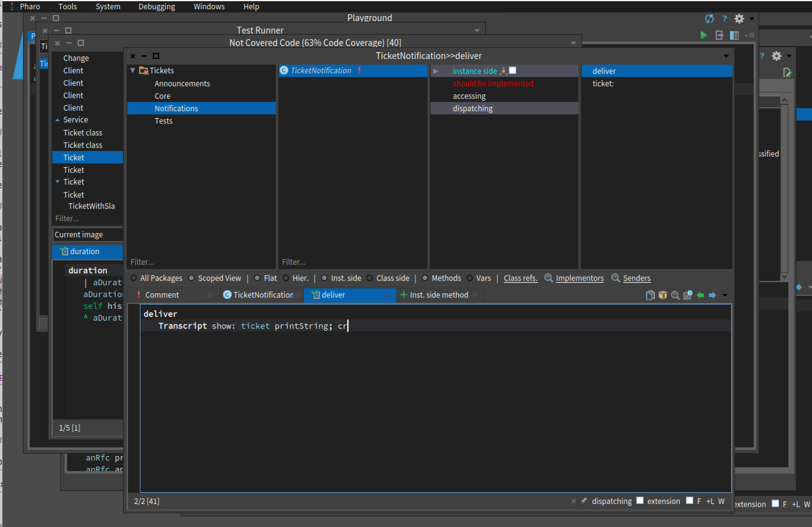
Task: Collapse the Tickets package tree
Action: (x=133, y=70)
